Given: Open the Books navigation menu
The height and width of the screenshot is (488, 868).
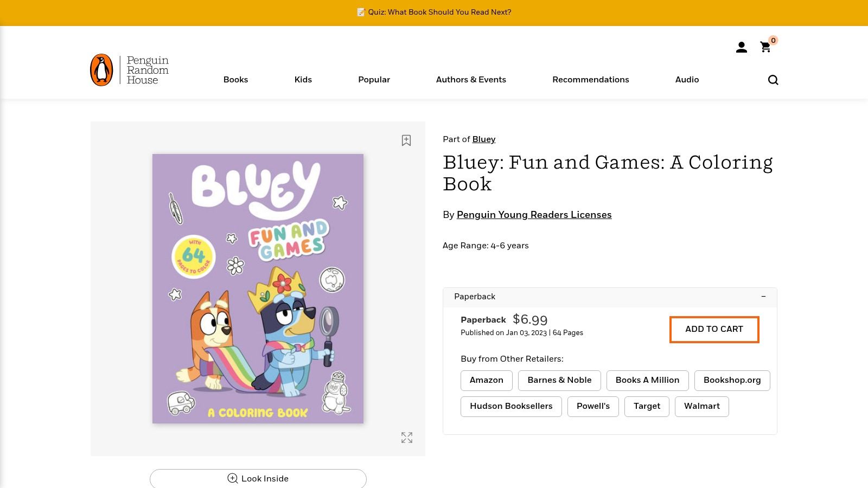Looking at the screenshot, I should [235, 80].
